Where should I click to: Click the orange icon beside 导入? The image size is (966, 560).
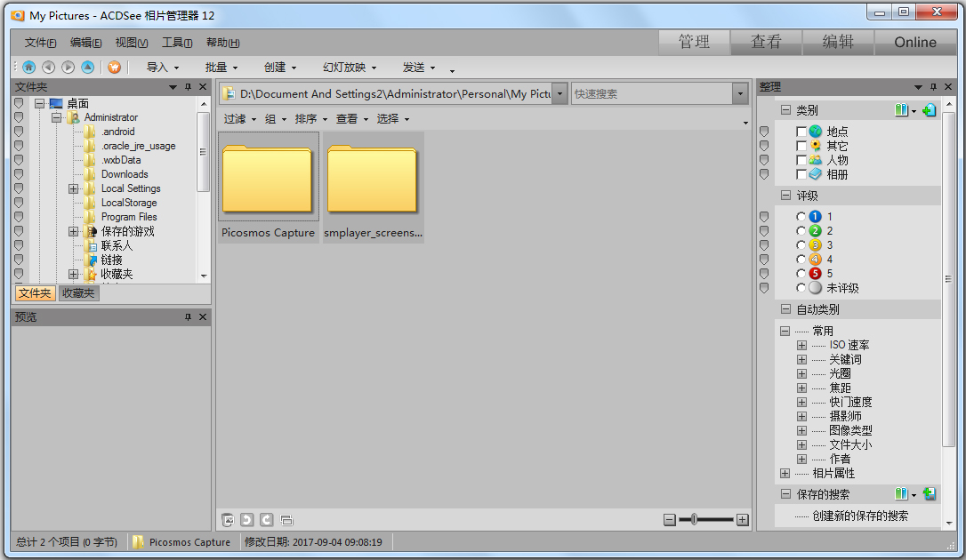(115, 67)
